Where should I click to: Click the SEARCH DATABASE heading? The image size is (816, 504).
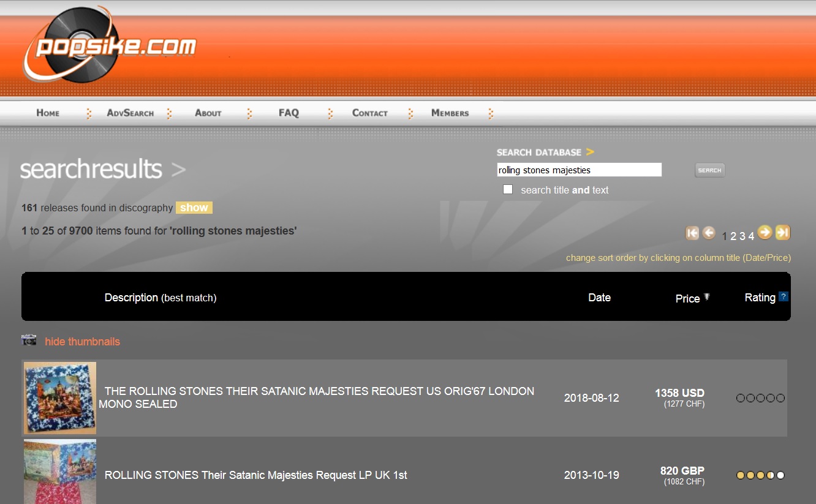coord(539,152)
